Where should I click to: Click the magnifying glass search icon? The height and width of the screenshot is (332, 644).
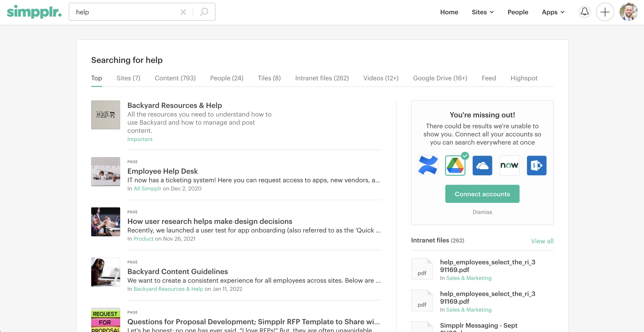coord(204,12)
